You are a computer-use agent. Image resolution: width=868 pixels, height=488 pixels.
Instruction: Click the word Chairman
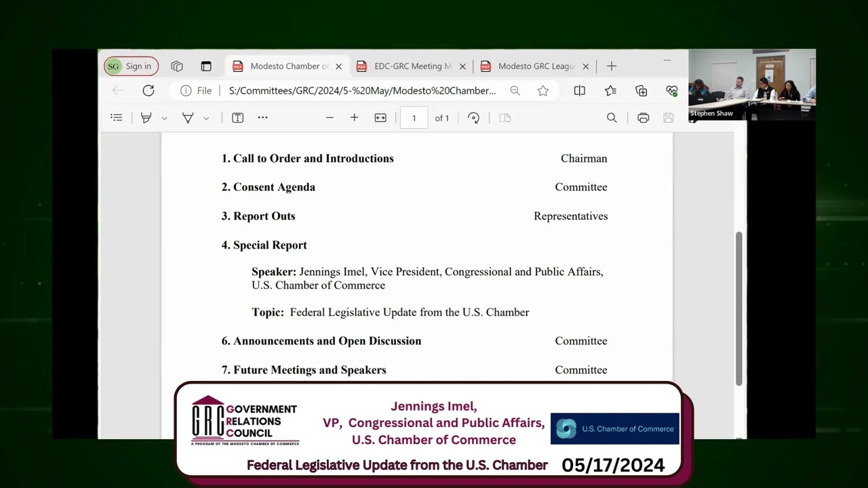tap(584, 159)
